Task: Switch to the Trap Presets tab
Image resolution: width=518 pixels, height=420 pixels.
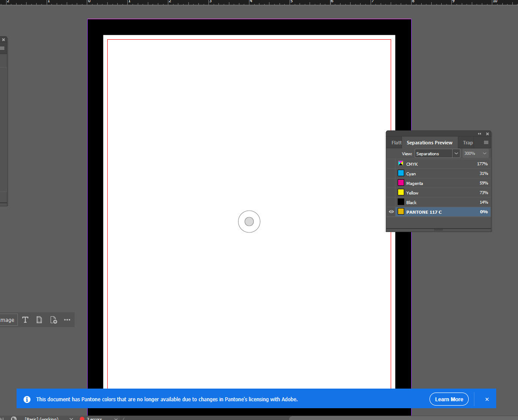Action: coord(468,143)
